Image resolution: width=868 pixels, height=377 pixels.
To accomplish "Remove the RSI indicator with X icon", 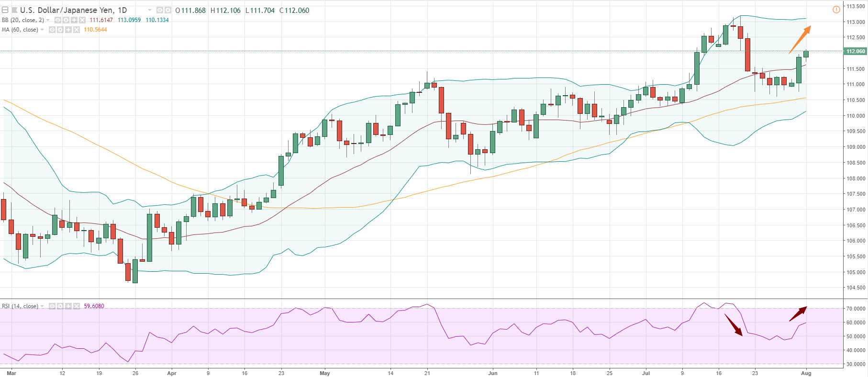I will tap(77, 306).
